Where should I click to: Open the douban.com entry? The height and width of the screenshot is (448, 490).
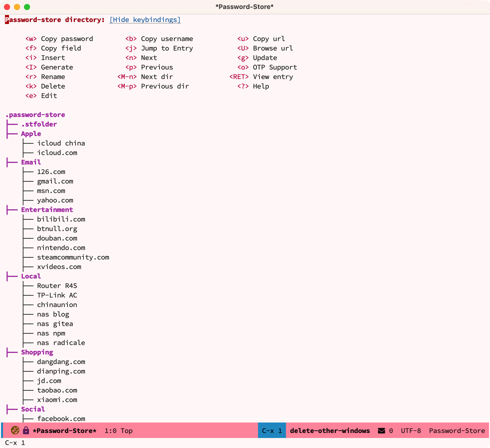click(x=57, y=238)
